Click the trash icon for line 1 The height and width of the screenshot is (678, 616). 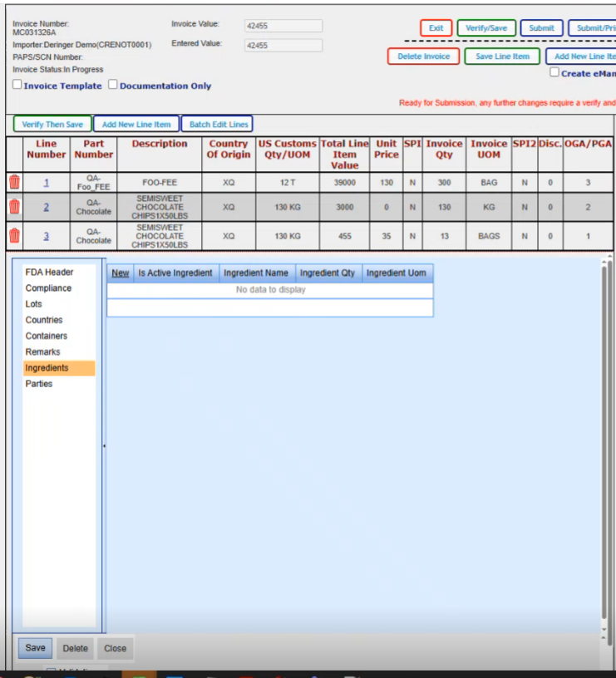coord(14,182)
